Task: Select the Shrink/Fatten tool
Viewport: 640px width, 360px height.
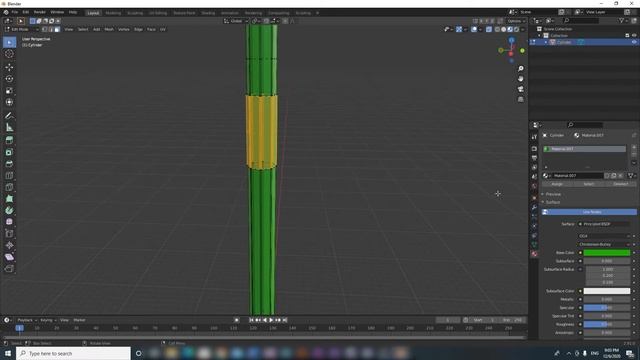Action: tap(9, 245)
